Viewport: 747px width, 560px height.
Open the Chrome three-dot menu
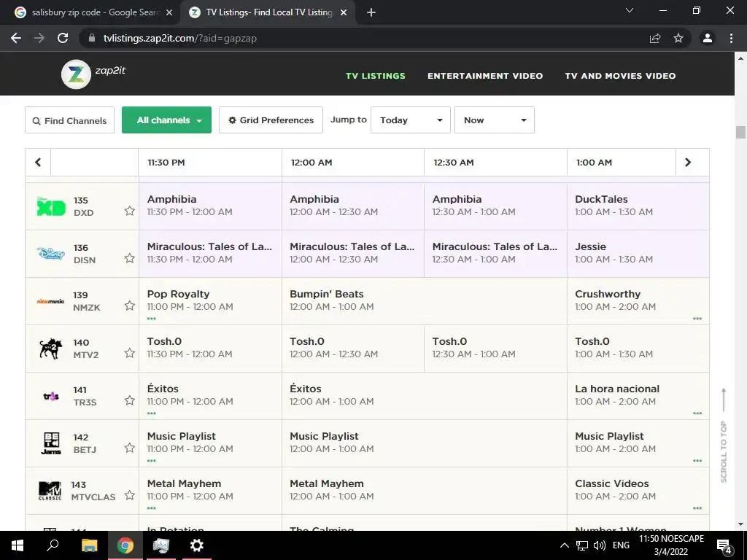point(731,38)
